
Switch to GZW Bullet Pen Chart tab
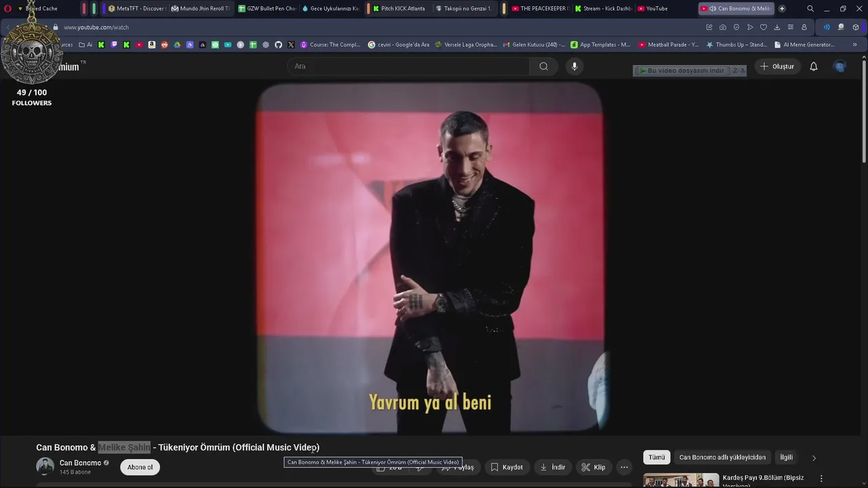tap(267, 9)
